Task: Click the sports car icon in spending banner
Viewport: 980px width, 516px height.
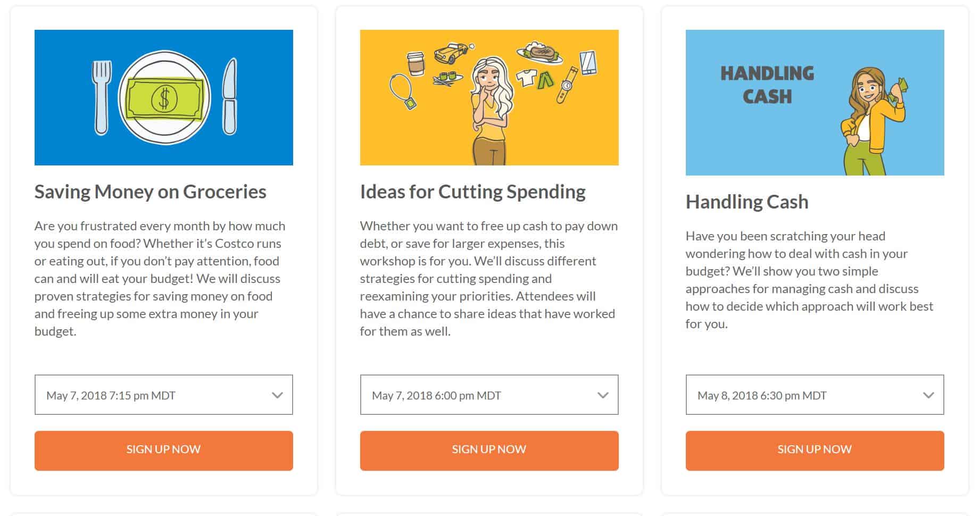Action: coord(452,53)
